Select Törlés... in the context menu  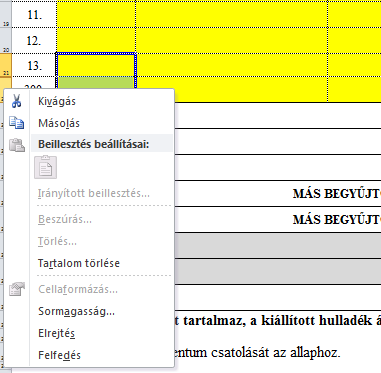click(x=57, y=241)
